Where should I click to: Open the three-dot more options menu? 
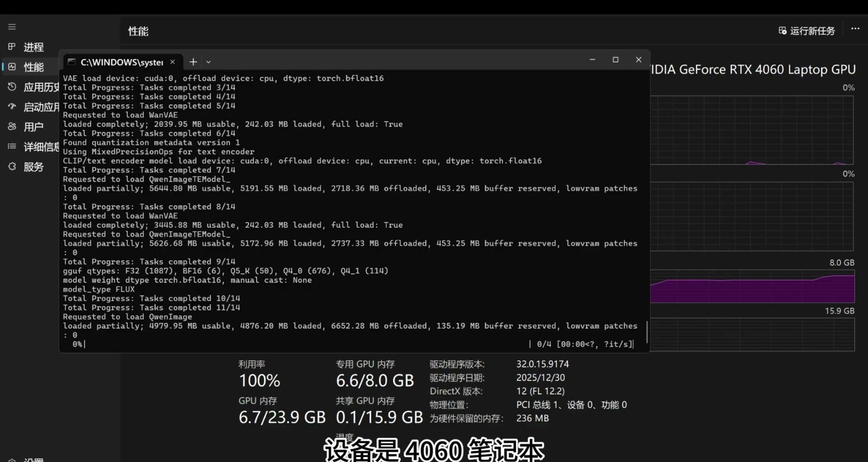click(856, 29)
